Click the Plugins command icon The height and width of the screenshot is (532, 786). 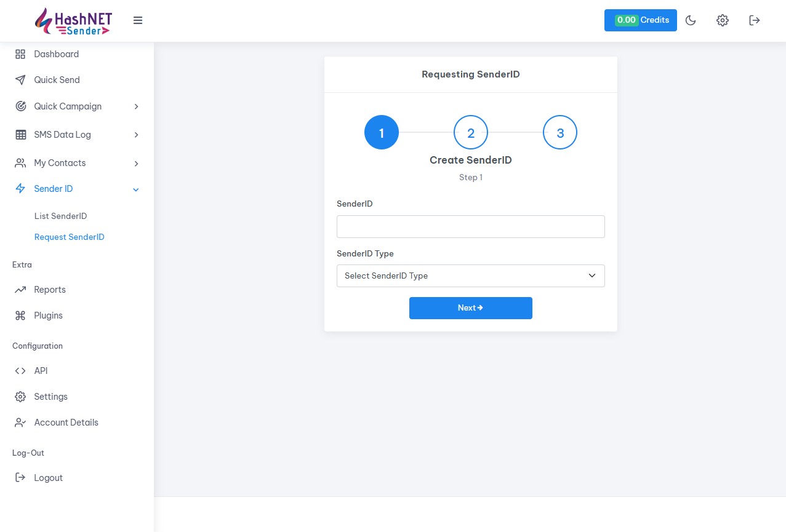20,316
